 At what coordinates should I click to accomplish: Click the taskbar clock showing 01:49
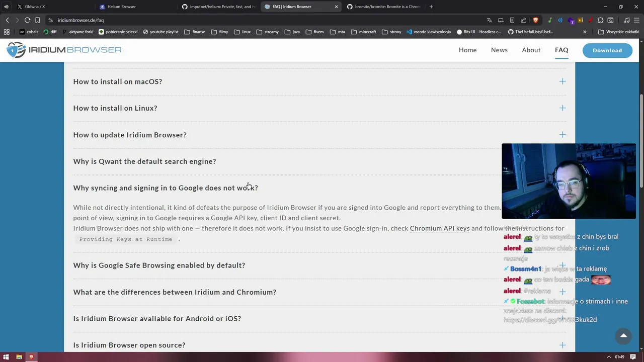[x=619, y=357]
